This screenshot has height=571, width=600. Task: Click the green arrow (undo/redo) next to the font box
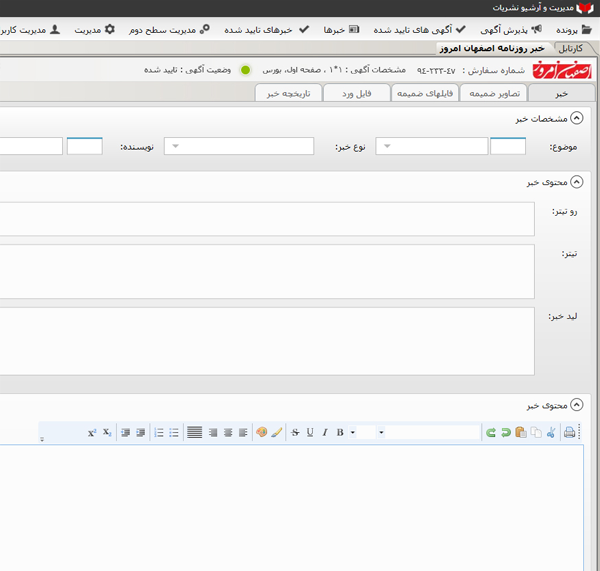[x=491, y=432]
